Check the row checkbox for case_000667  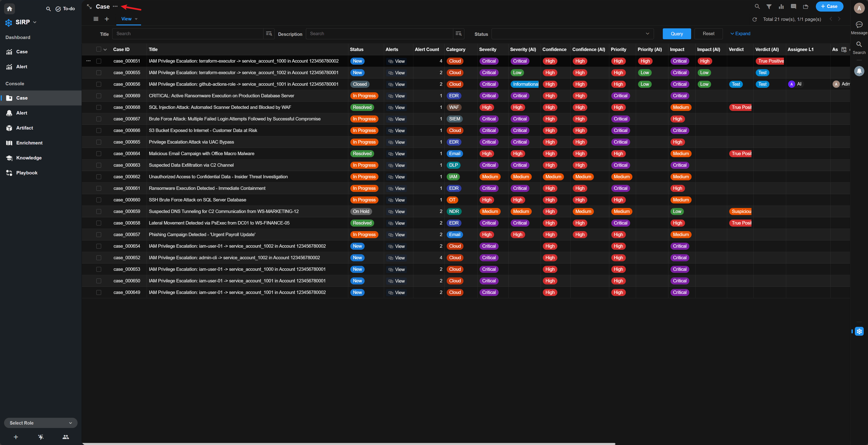[x=99, y=119]
